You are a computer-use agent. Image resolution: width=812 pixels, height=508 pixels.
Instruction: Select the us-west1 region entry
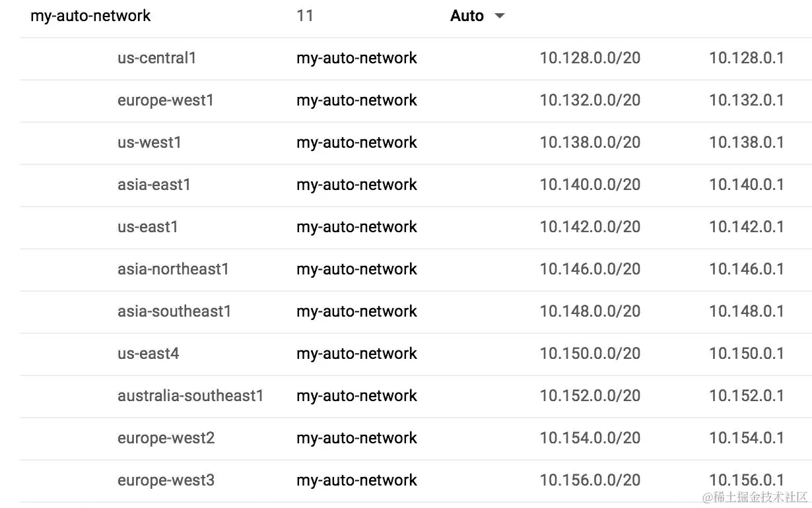tap(149, 143)
